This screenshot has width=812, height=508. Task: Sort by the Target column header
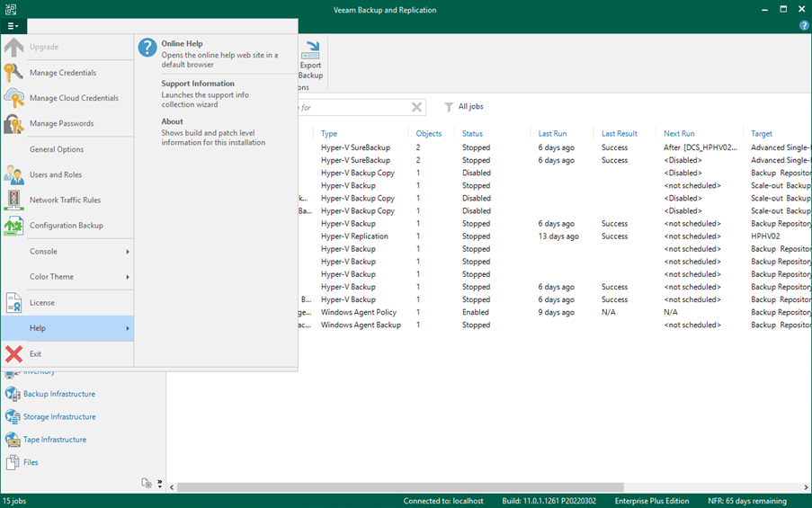(x=762, y=134)
